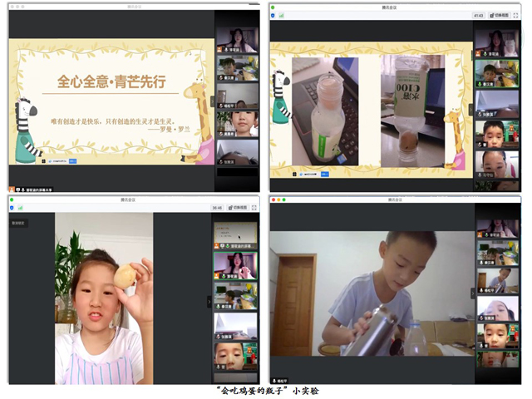Viewport: 532px width, 399px height.
Task: Click the shield icon in bottom-left meeting window
Action: [x=12, y=208]
